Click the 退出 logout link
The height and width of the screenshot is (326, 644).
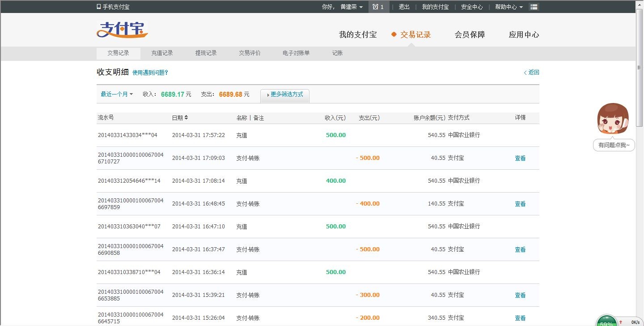[404, 7]
